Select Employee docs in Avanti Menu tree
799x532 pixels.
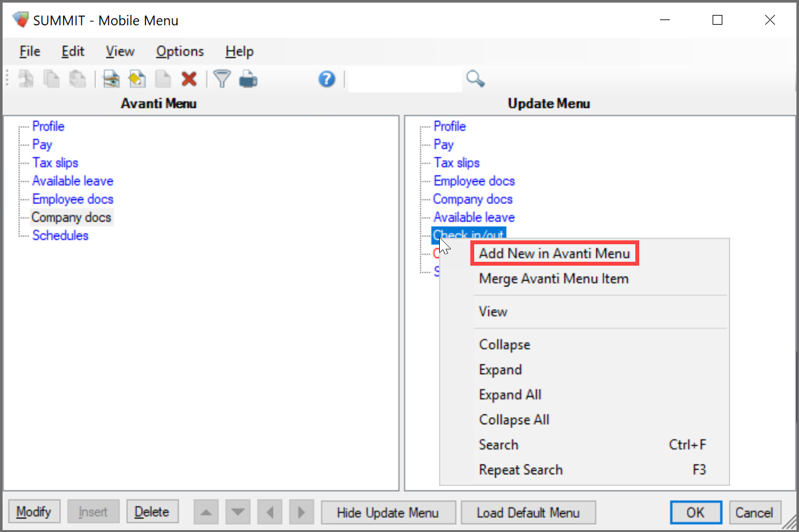point(73,199)
